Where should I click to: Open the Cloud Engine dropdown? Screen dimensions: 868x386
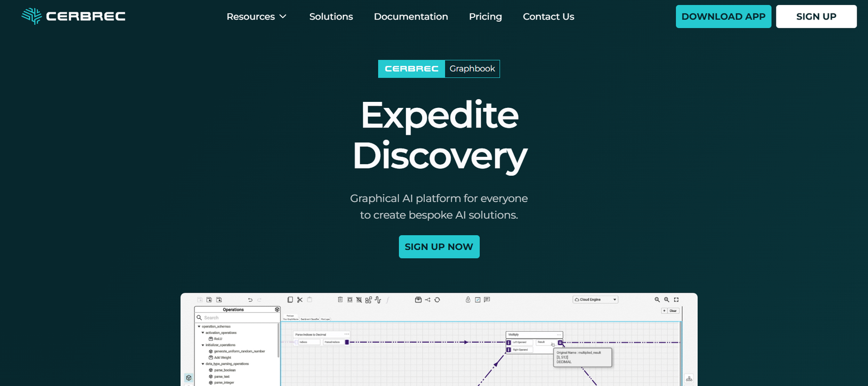point(595,300)
